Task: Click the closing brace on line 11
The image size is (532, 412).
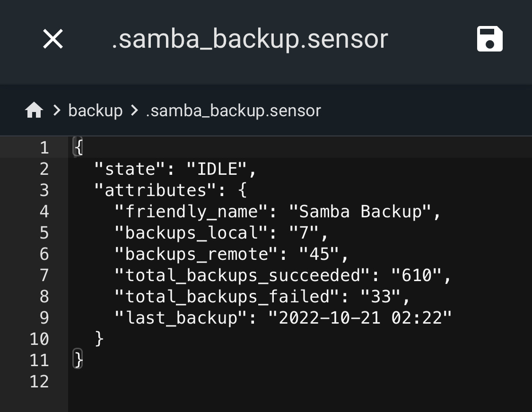Action: coord(79,360)
